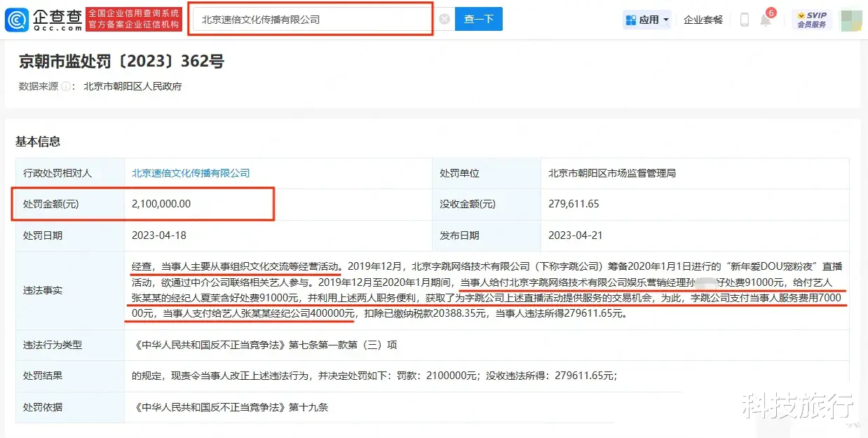Image resolution: width=868 pixels, height=438 pixels.
Task: Open the 北京速倍文化传播有限公司 company link
Action: (191, 173)
